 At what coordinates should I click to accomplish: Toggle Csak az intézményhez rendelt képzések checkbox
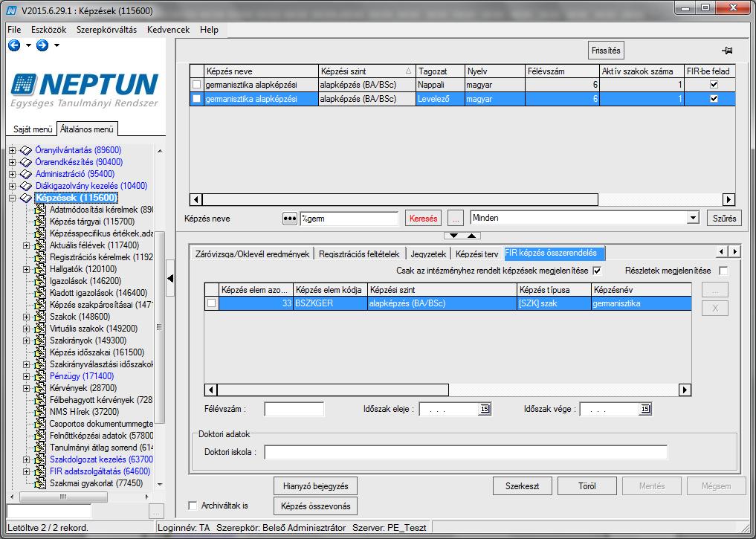pos(597,271)
